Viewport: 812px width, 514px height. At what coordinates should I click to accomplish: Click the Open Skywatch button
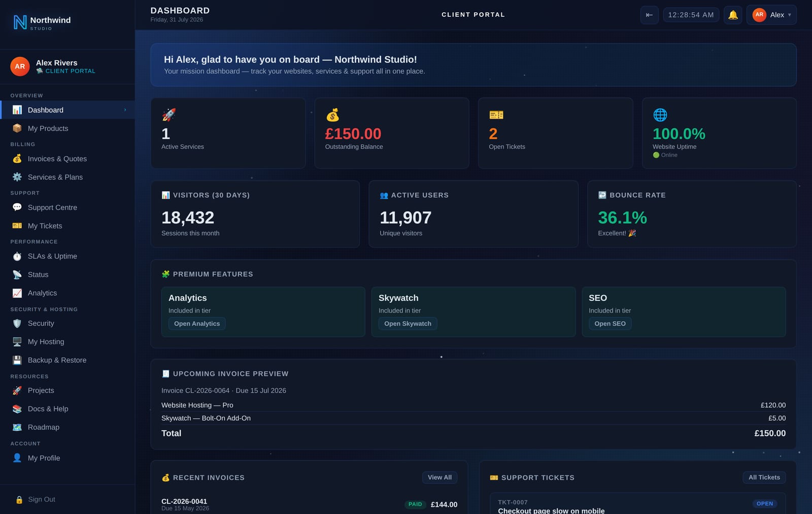click(x=408, y=324)
